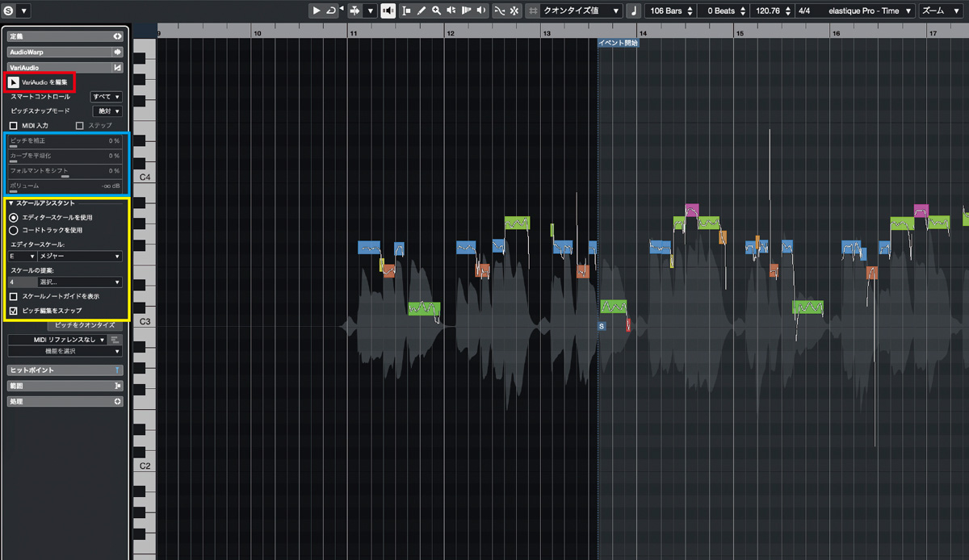Open the dropdown next to S icon
Viewport: 969px width, 560px height.
coord(23,10)
